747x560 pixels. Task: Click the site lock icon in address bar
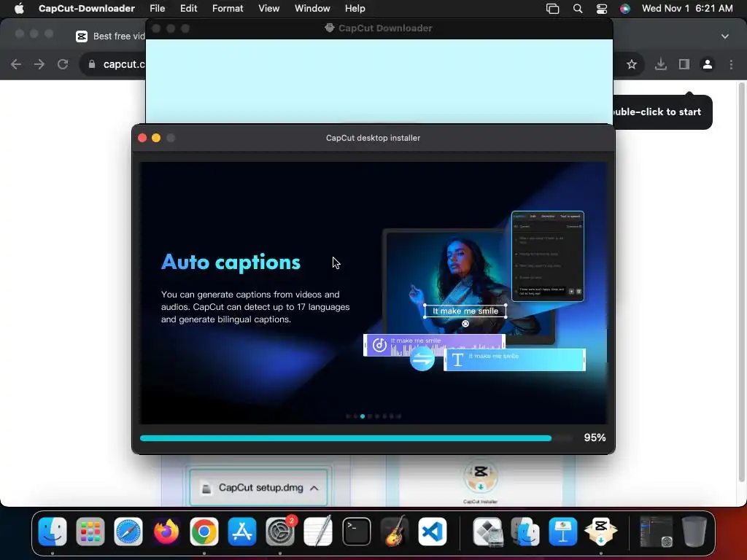pos(91,64)
